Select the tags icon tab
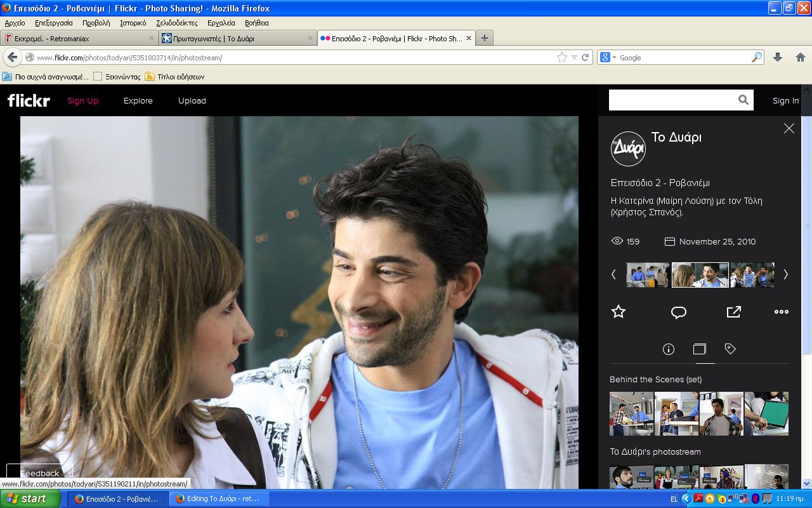 [x=730, y=349]
